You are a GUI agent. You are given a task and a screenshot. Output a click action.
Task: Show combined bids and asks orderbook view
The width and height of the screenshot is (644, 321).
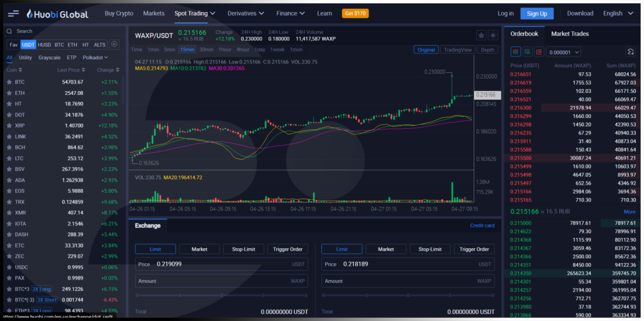click(x=516, y=52)
